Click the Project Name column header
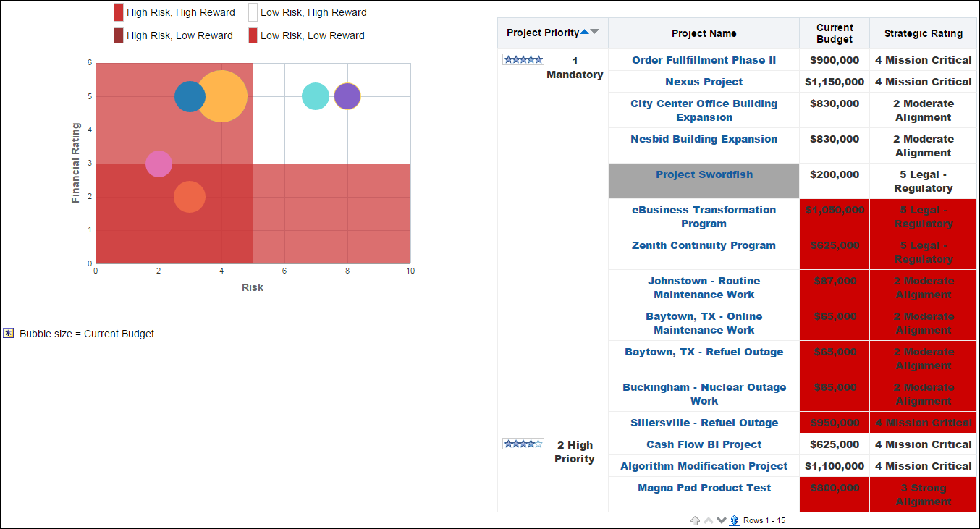980x529 pixels. [704, 33]
